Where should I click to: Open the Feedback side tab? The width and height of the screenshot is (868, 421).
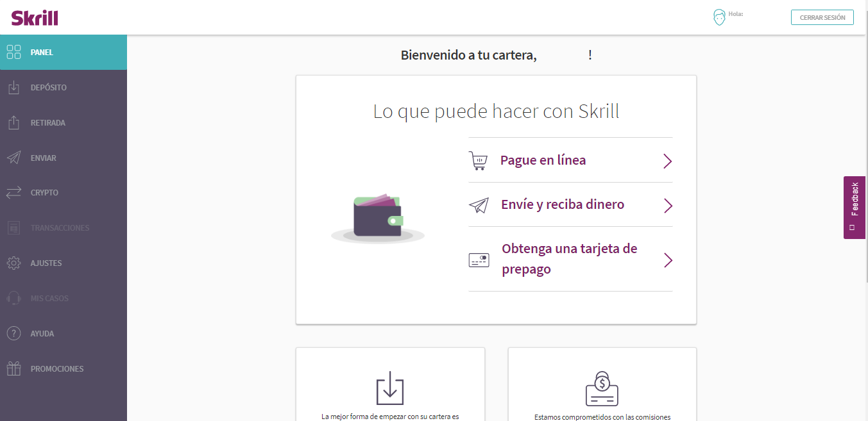854,208
